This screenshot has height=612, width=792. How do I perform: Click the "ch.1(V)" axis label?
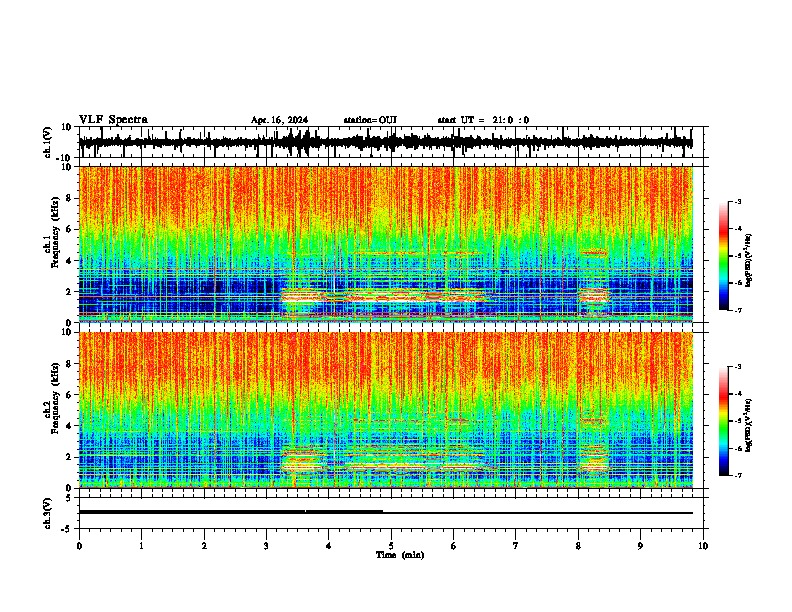point(48,142)
